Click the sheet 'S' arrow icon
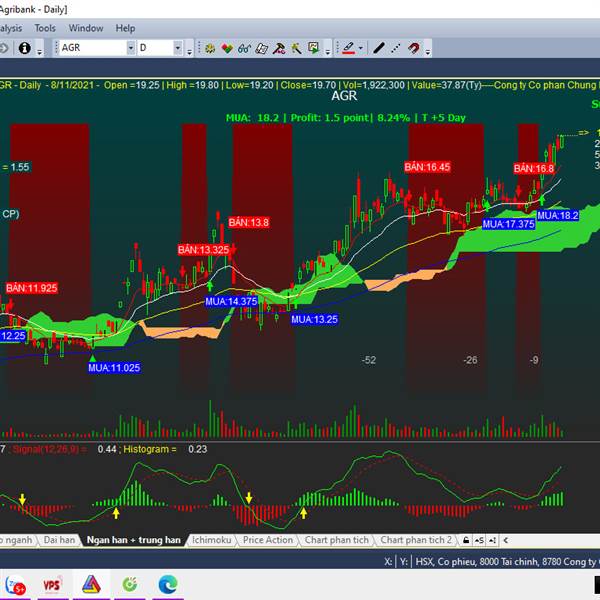 (x=479, y=540)
